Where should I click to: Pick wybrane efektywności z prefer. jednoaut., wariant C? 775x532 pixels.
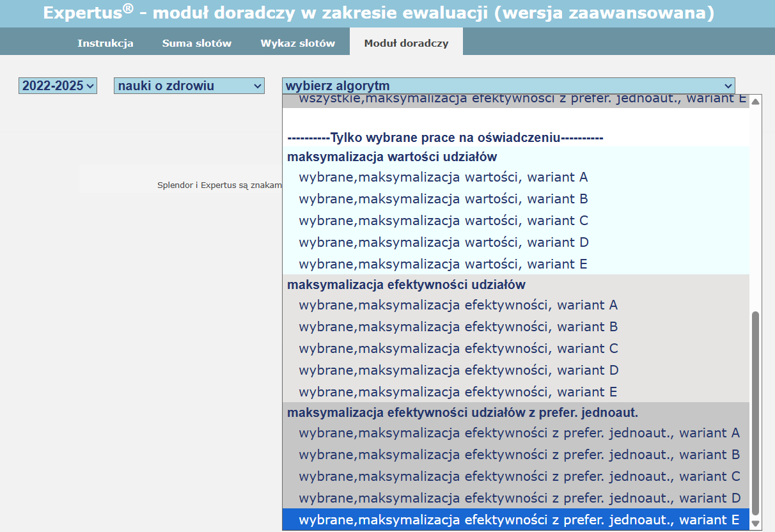coord(519,476)
